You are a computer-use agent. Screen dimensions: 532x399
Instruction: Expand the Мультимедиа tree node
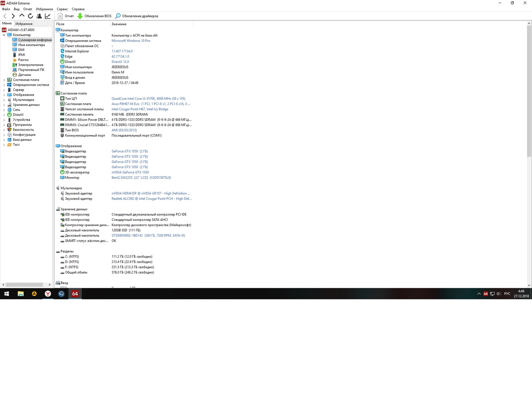click(4, 100)
